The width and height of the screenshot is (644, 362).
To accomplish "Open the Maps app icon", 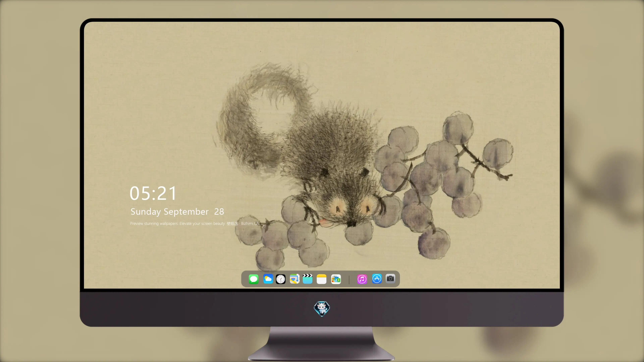I will [294, 279].
